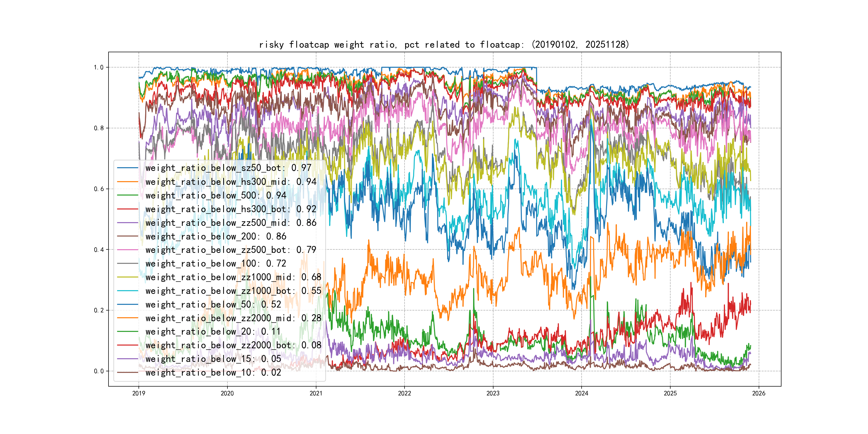The width and height of the screenshot is (868, 434).
Task: Click the 2019 x-axis tick label
Action: tap(139, 393)
